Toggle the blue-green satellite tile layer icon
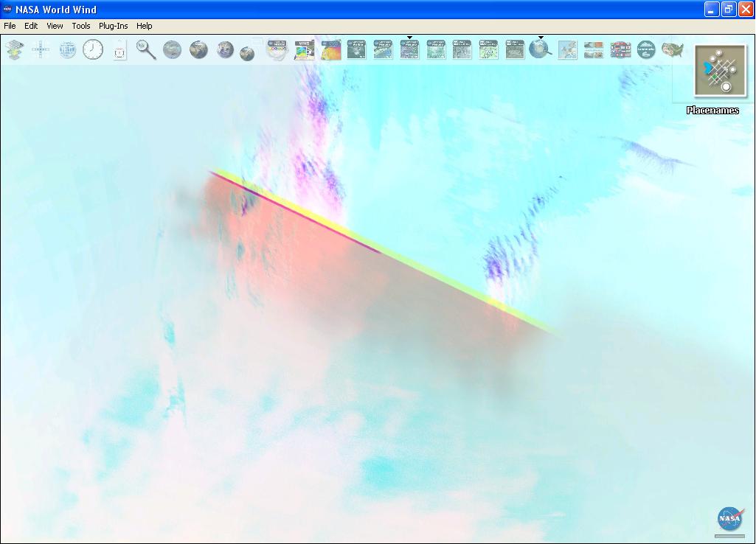Screen dimensions: 756x544 383,49
